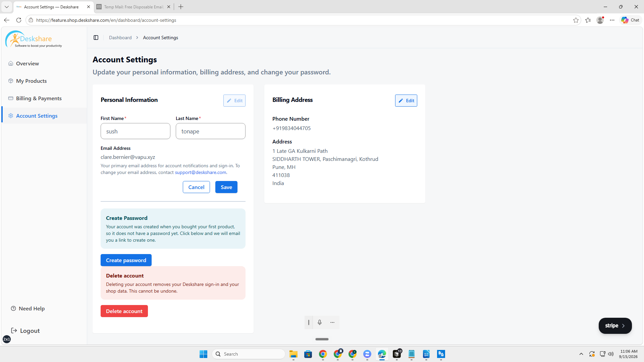
Task: Save personal information changes
Action: tap(226, 187)
